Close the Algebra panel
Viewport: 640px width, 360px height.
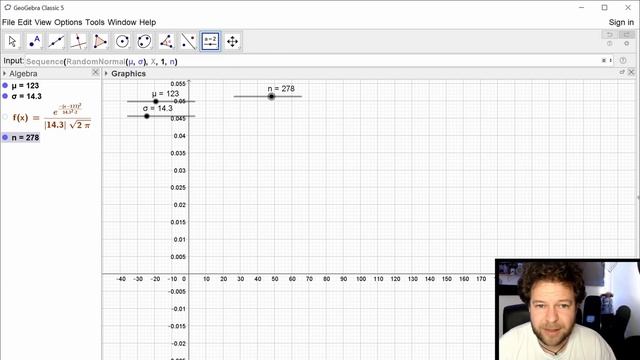pos(96,72)
